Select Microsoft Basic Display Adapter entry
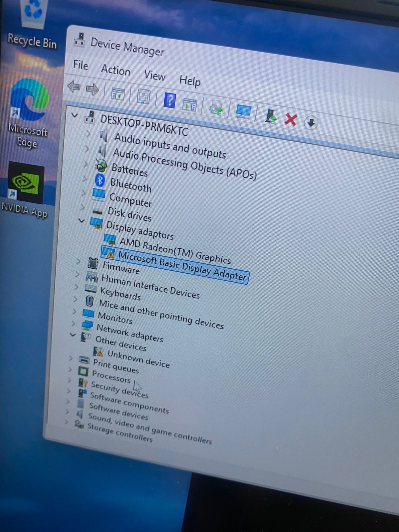The height and width of the screenshot is (532, 399). click(x=182, y=266)
